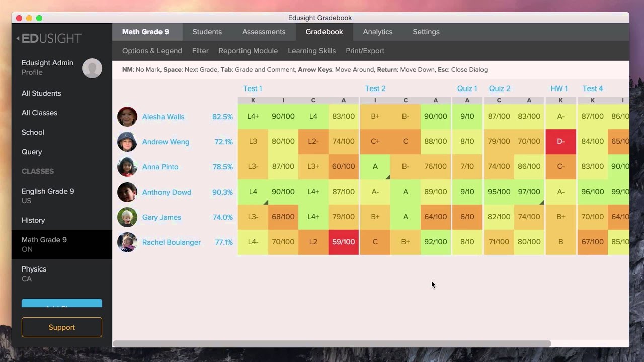The height and width of the screenshot is (362, 644).
Task: Open the Assessments tab
Action: point(264,32)
